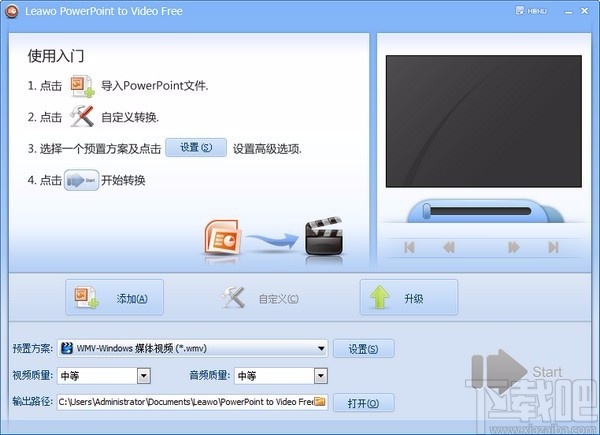The height and width of the screenshot is (435, 600).
Task: Click the 升级 upgrade button
Action: (x=409, y=297)
